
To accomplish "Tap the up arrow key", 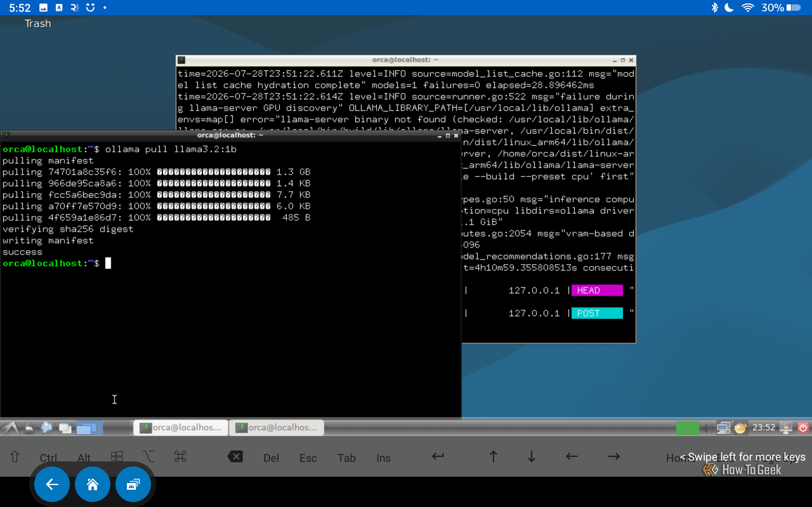I will point(493,456).
